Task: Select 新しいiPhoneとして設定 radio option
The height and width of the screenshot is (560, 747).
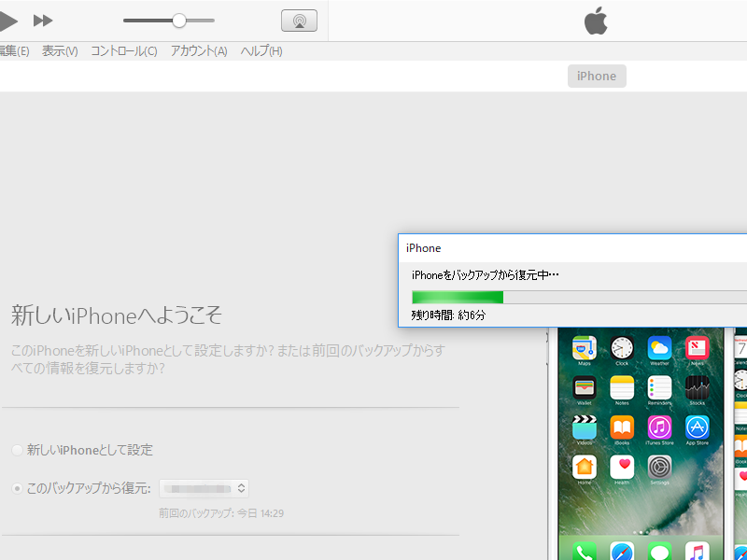Action: click(x=17, y=450)
